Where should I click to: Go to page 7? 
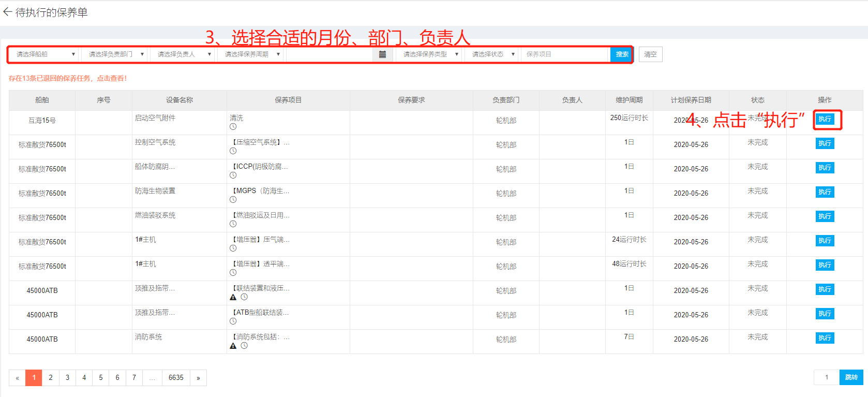(134, 378)
